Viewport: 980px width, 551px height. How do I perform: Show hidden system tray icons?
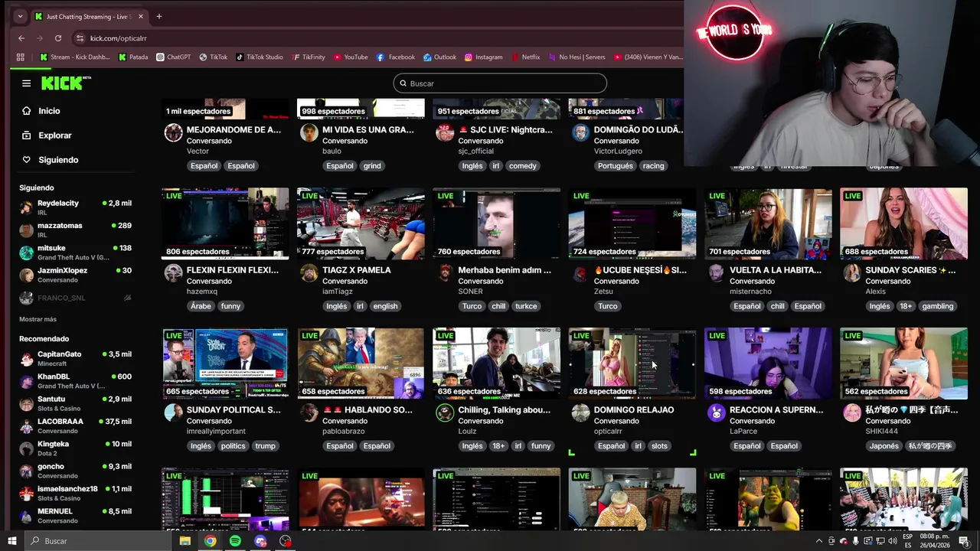click(x=818, y=541)
